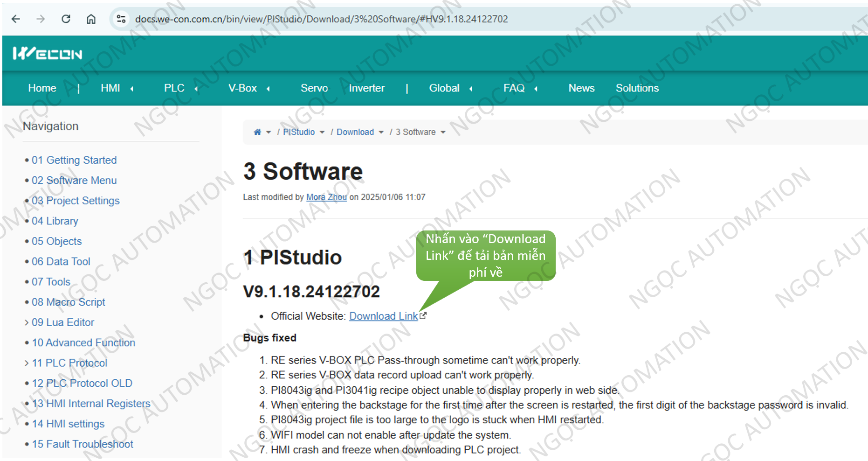Open the dropdown caret next to breadcrumb home

[269, 133]
